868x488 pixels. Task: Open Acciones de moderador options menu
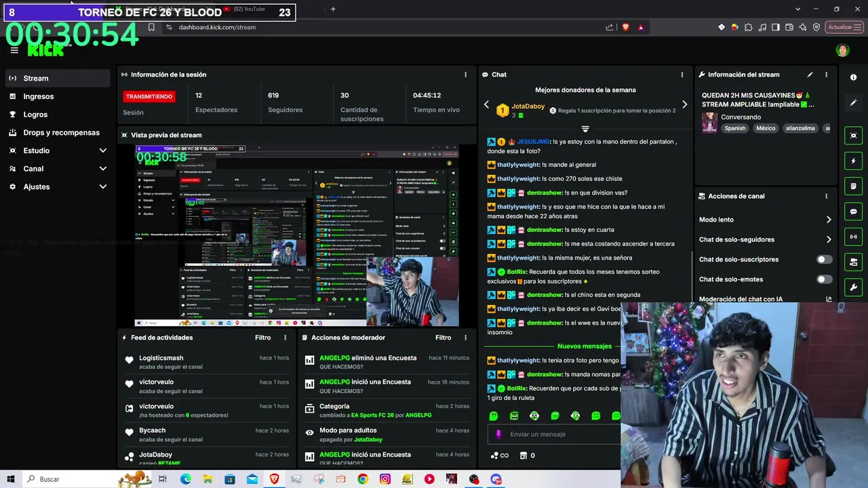click(x=465, y=338)
